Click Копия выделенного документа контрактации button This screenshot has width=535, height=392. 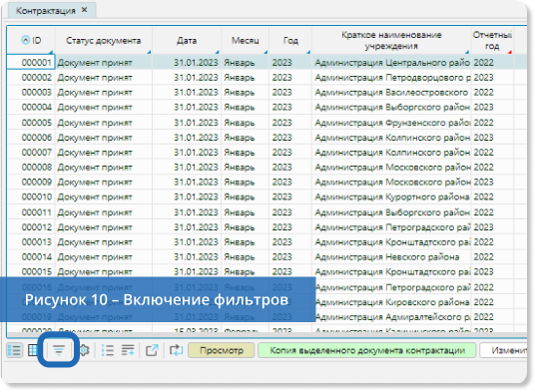pos(367,350)
